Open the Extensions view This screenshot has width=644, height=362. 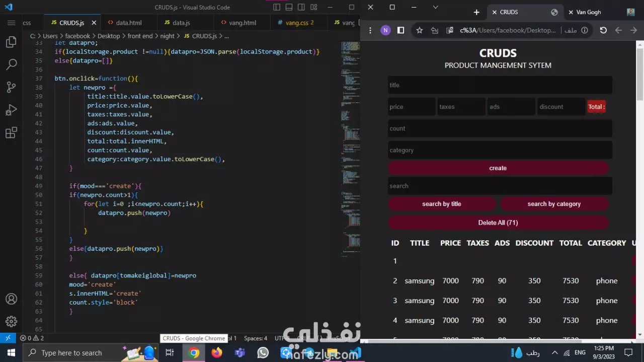click(11, 133)
